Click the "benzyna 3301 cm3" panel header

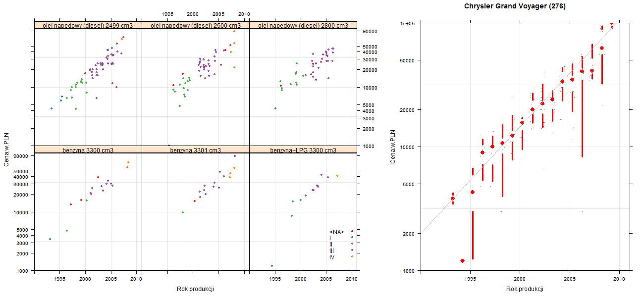click(196, 149)
